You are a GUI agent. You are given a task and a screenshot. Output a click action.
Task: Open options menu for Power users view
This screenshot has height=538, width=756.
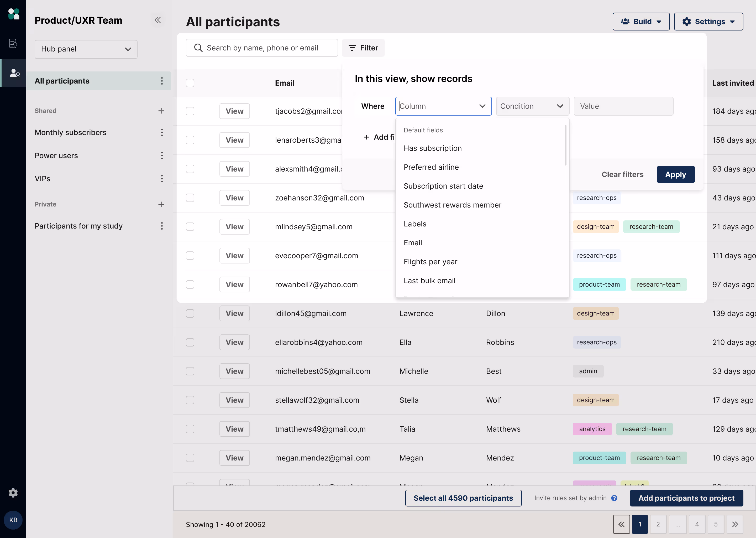point(162,155)
